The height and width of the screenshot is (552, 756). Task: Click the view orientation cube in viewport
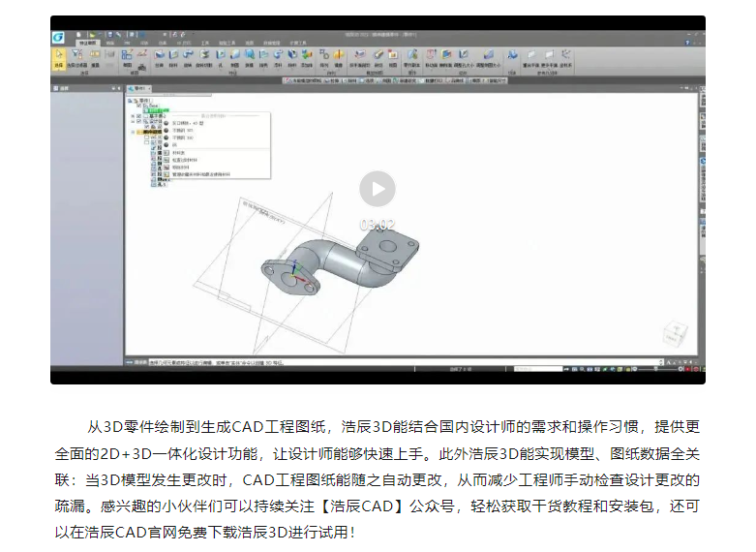[675, 334]
